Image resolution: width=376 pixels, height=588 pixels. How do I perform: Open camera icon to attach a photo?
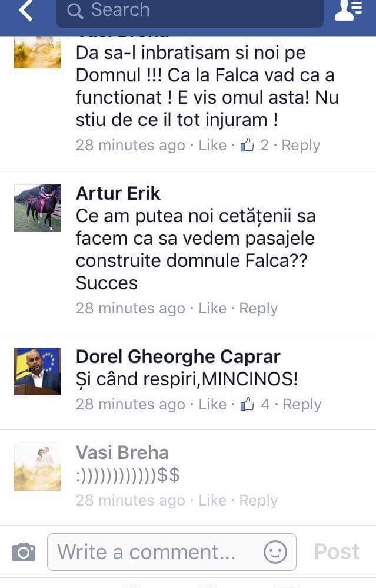point(24,552)
